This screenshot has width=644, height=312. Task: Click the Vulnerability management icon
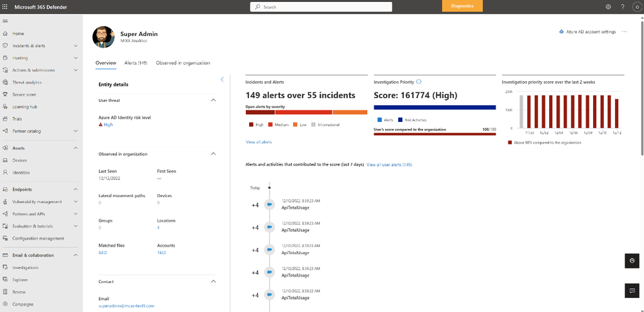click(x=5, y=202)
